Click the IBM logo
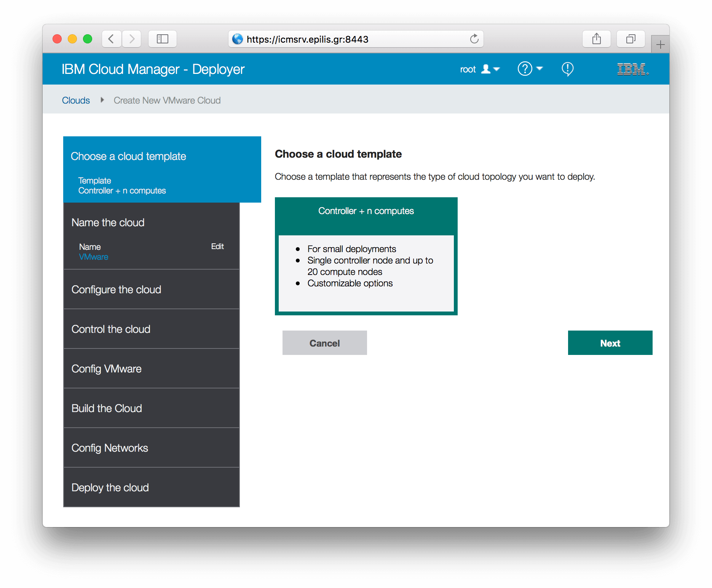The image size is (712, 588). tap(633, 69)
